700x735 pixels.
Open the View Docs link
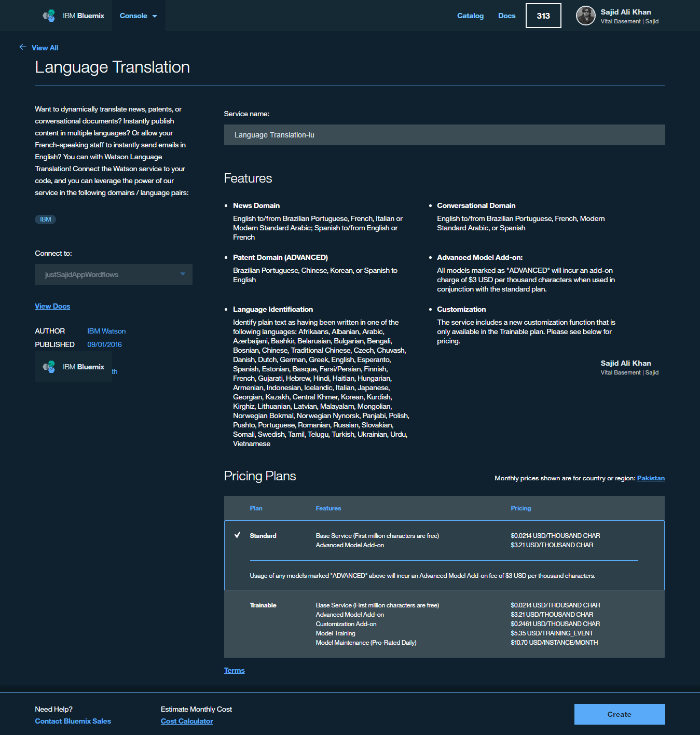click(52, 306)
